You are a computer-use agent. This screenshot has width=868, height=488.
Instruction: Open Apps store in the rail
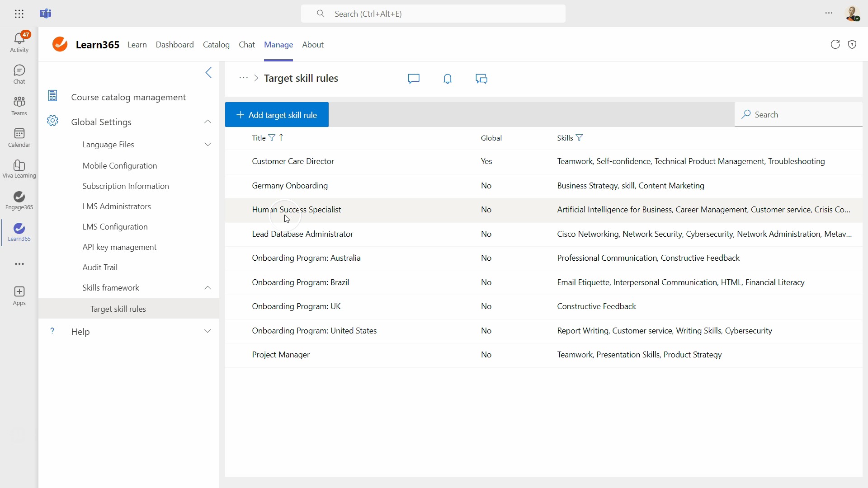pos(19,296)
